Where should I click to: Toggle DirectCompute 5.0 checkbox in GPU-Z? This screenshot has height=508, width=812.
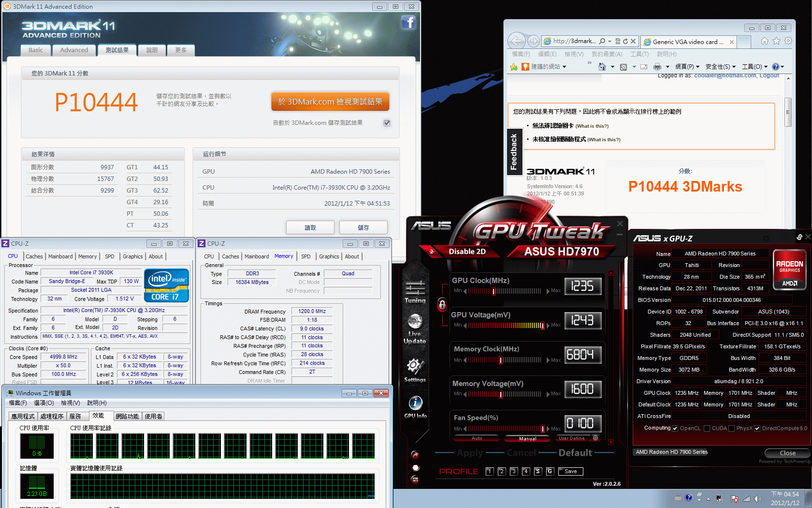pos(757,428)
